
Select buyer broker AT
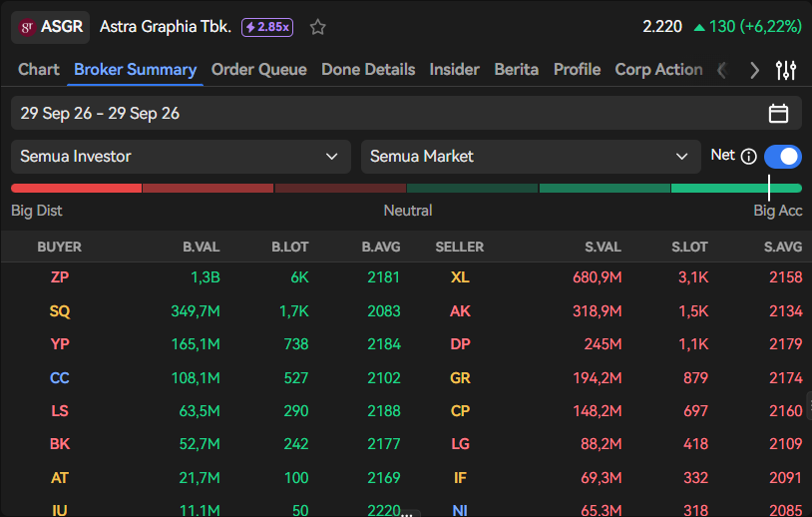[60, 478]
